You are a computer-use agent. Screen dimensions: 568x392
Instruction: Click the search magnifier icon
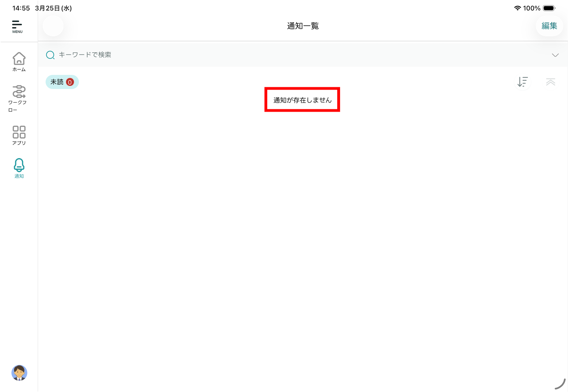point(50,55)
